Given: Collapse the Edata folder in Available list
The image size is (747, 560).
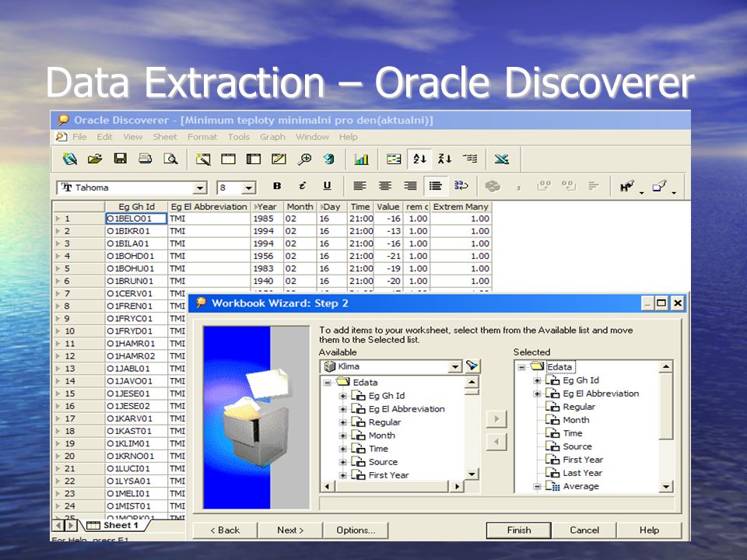Looking at the screenshot, I should point(328,383).
